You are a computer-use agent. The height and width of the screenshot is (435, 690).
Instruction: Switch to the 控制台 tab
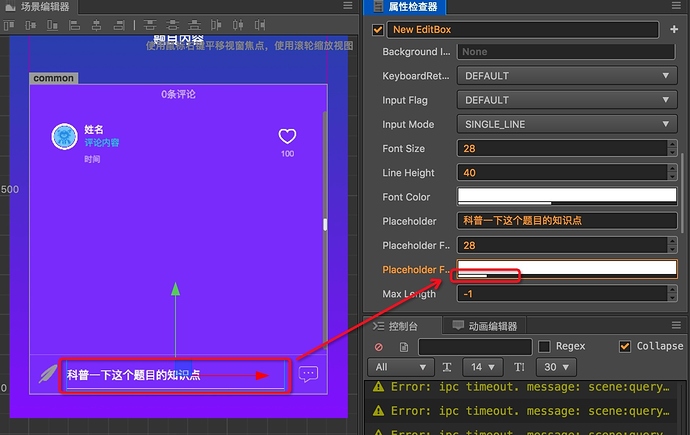click(x=403, y=326)
